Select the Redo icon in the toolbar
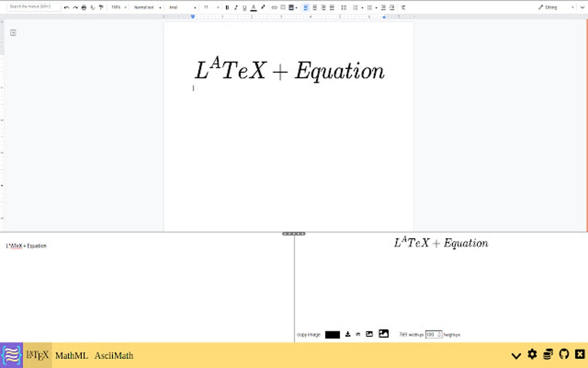The width and height of the screenshot is (588, 368). pyautogui.click(x=74, y=7)
